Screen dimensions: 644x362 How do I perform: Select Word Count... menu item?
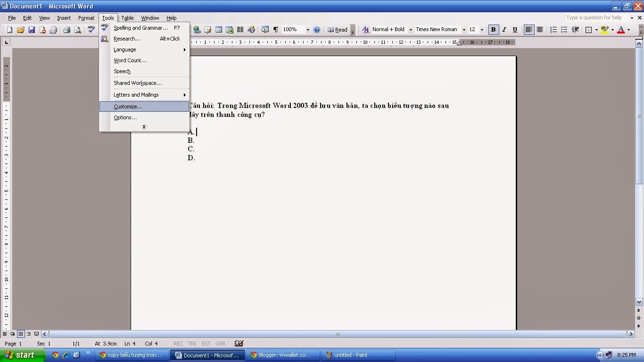144,60
